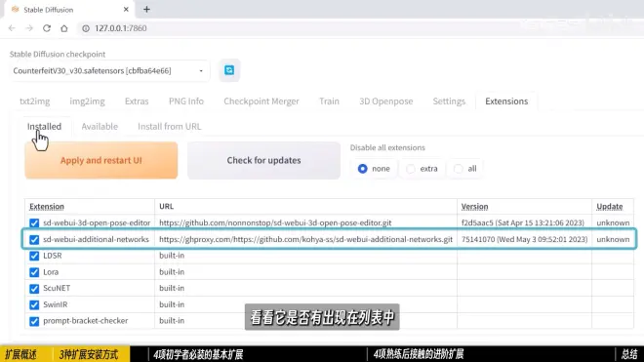Click 'unknown' update status for 3d-open-pose-editor
644x362 pixels.
point(613,222)
